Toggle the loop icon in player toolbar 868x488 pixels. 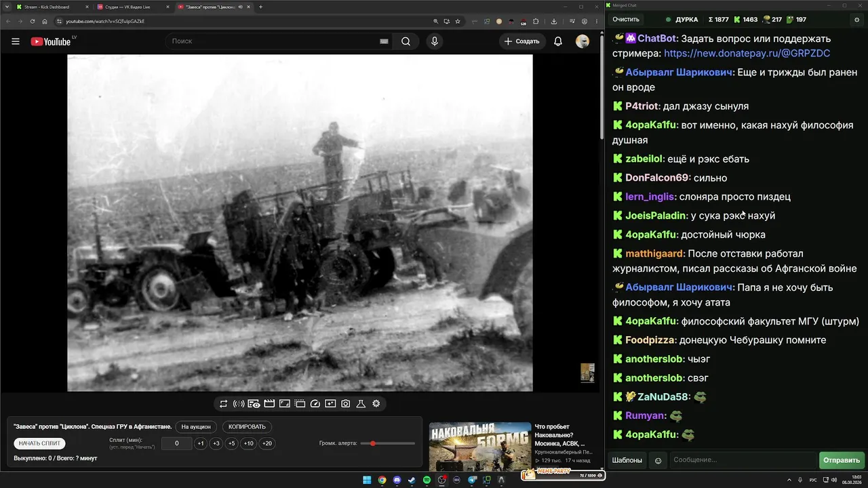223,404
